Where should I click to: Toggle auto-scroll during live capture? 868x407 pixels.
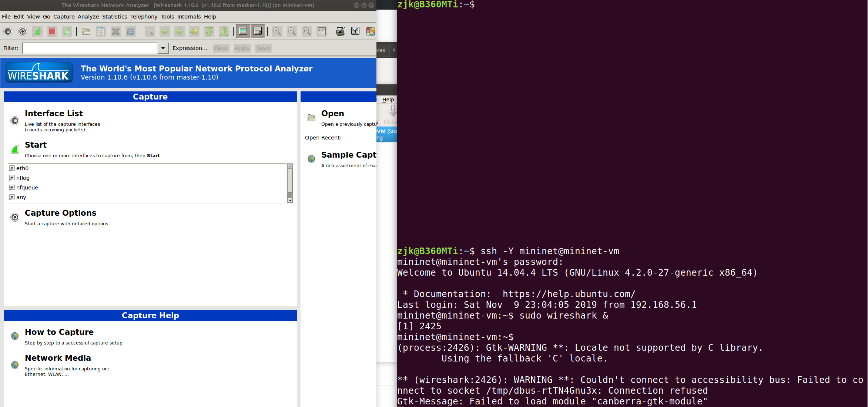pyautogui.click(x=258, y=31)
